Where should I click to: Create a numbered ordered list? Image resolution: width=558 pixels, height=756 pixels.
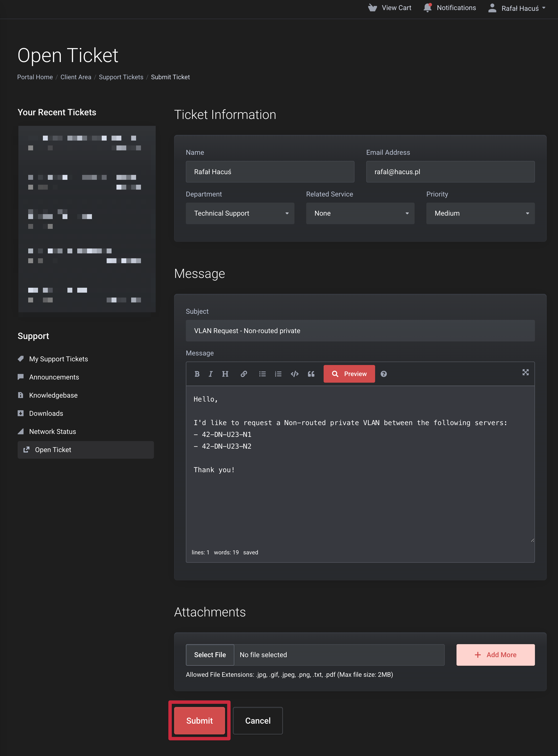[278, 374]
